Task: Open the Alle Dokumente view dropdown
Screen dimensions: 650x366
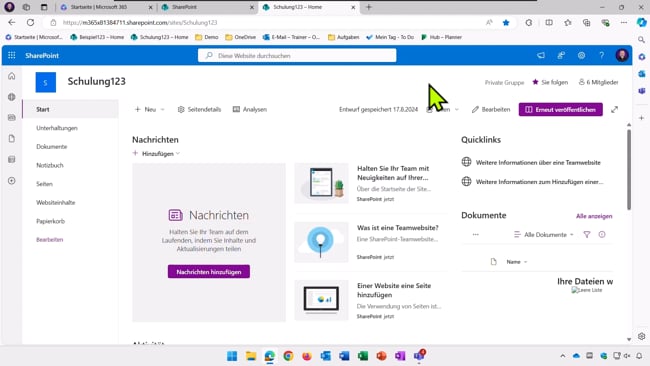Action: [543, 235]
